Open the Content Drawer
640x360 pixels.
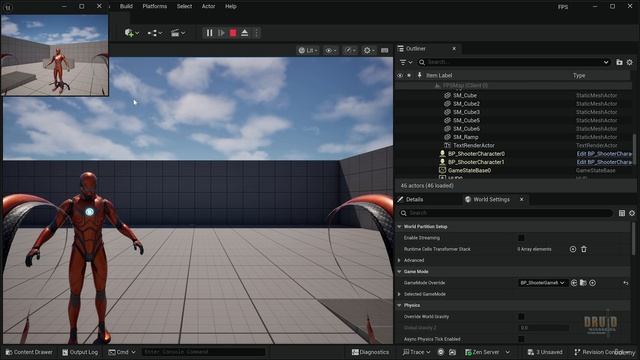pyautogui.click(x=29, y=352)
